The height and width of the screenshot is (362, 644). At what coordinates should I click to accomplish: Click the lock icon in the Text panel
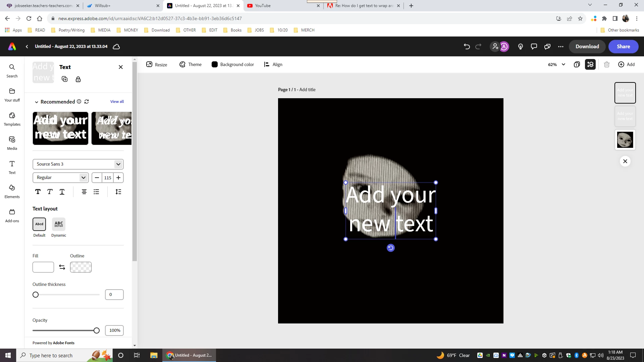[x=78, y=79]
